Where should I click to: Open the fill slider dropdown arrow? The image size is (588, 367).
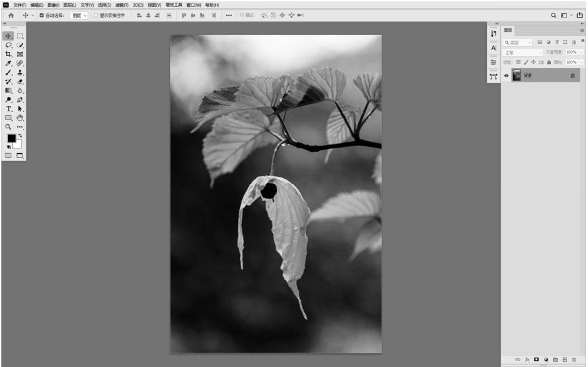click(x=582, y=62)
